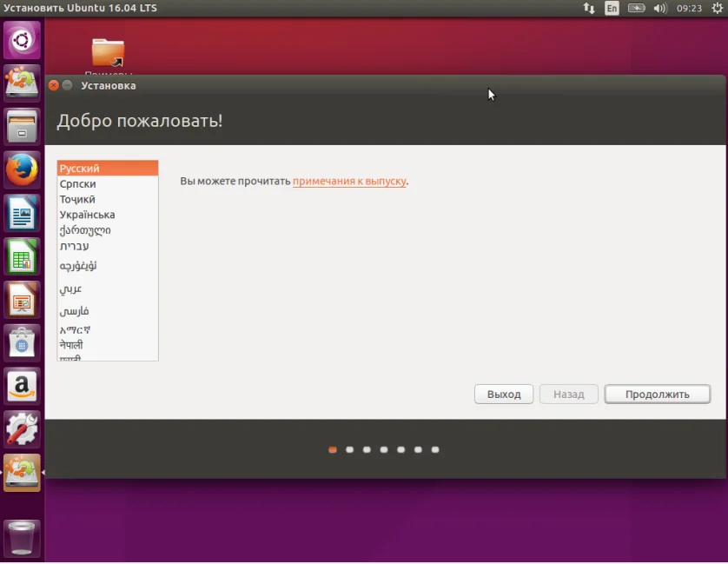Select Arabic عربي language
The image size is (728, 564).
pyautogui.click(x=108, y=289)
